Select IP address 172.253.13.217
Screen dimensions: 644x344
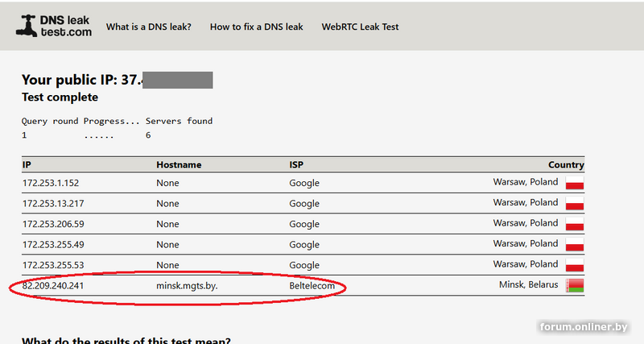click(x=53, y=204)
